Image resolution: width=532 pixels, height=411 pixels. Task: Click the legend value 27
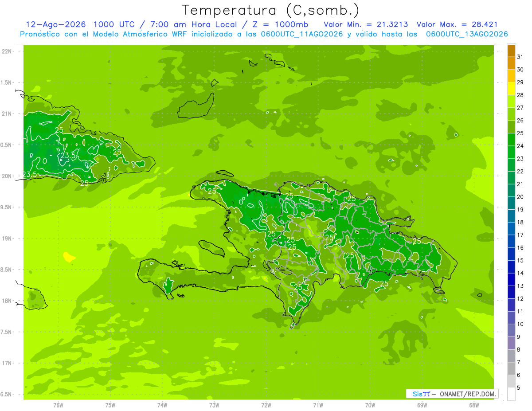point(520,108)
